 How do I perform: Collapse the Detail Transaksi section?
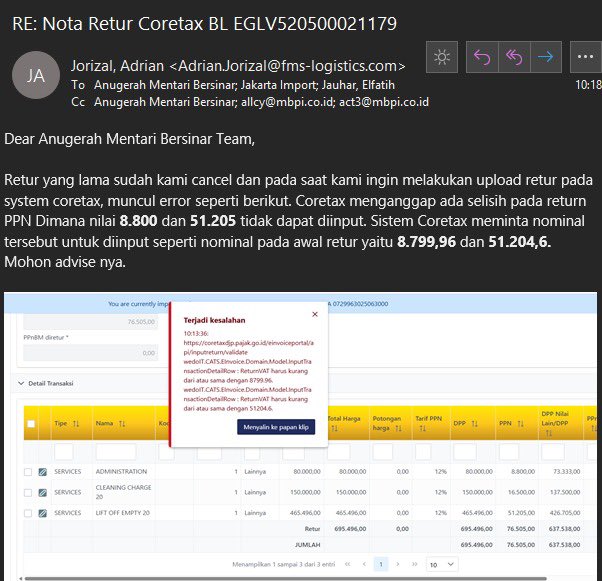(21, 383)
